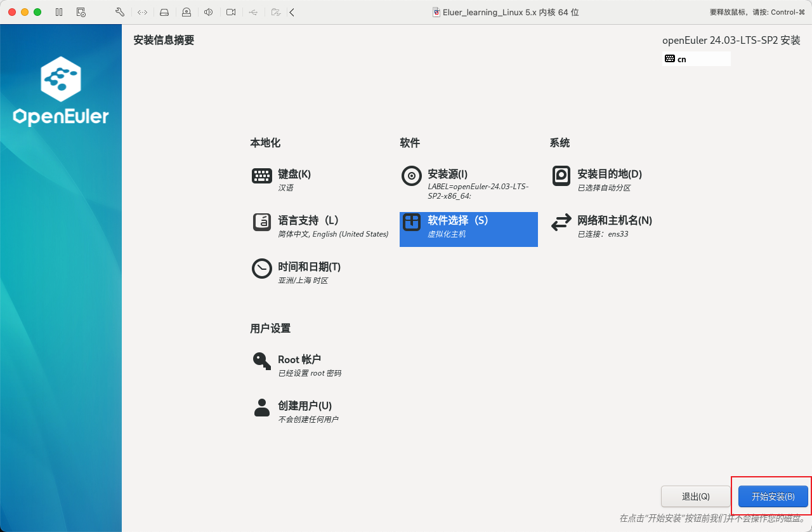The height and width of the screenshot is (532, 812).
Task: Open the Installation Source (安装源) disc icon
Action: point(412,176)
